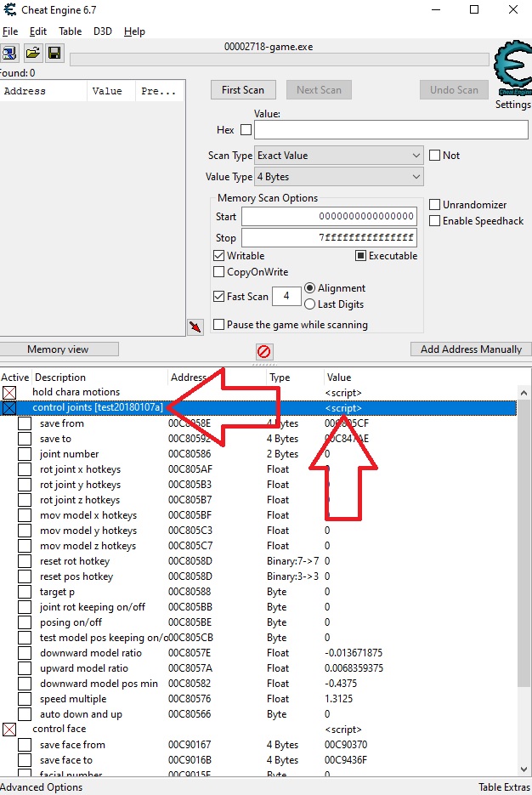
Task: Click the found list Address column header
Action: (x=43, y=91)
